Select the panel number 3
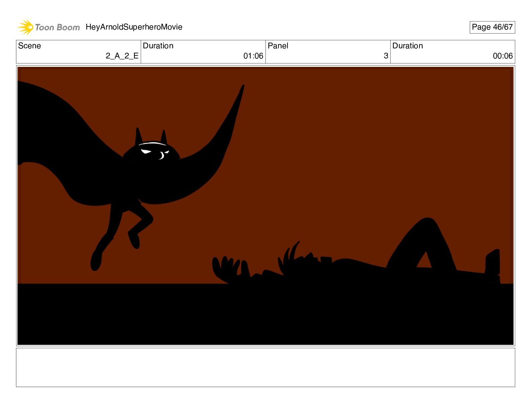Screen dimensions: 532x411 click(386, 56)
